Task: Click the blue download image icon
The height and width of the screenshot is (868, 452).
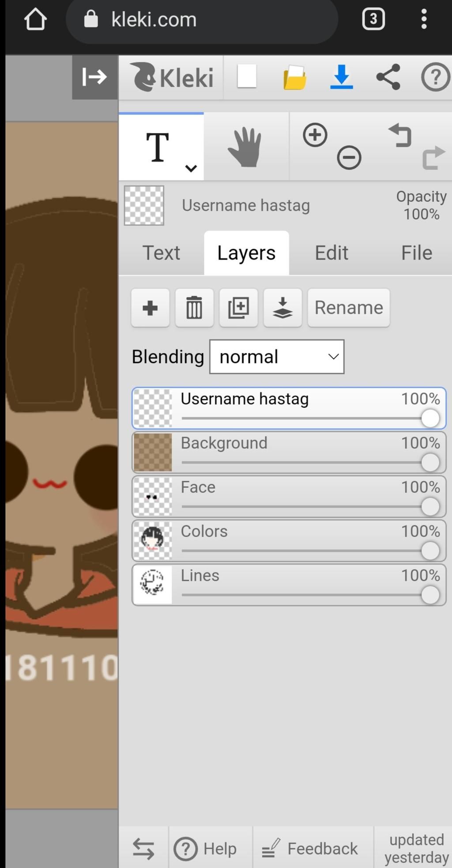Action: (x=342, y=77)
